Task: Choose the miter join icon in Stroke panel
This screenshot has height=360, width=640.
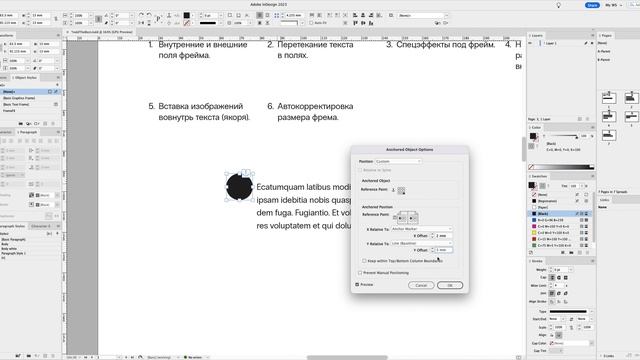Action: pyautogui.click(x=552, y=293)
